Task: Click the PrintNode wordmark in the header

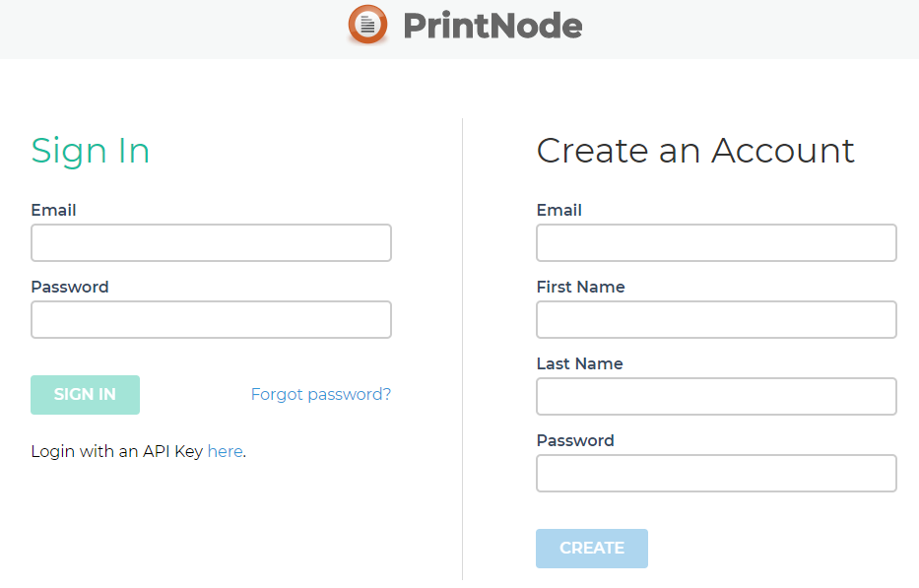Action: [x=492, y=26]
